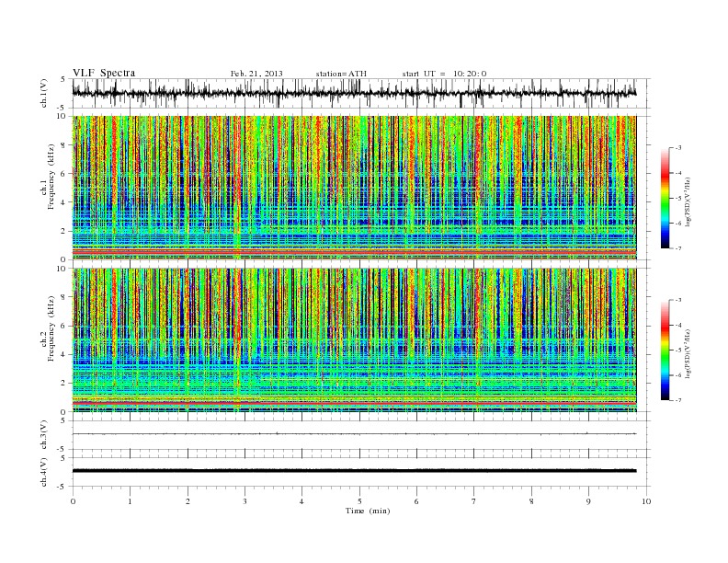
Task: Click the 'start UT = 10:20:0' text
Action: (444, 74)
